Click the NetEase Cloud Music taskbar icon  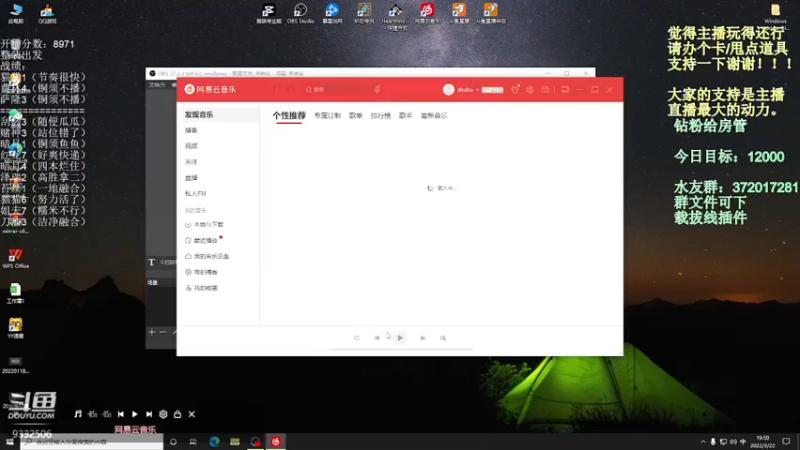coord(276,442)
